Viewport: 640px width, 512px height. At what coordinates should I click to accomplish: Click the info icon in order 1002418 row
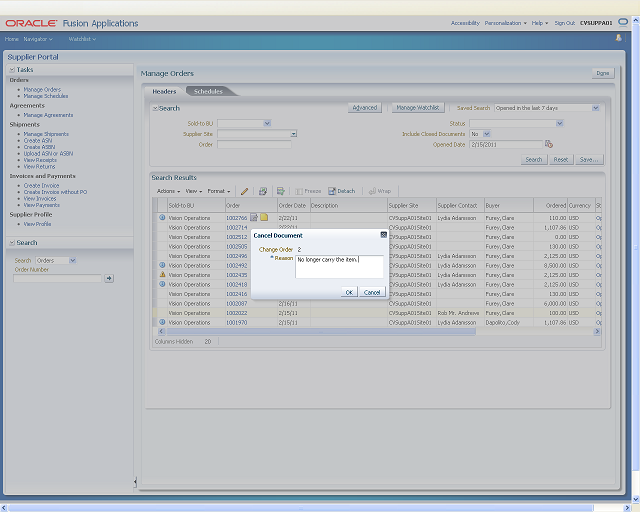click(x=162, y=284)
